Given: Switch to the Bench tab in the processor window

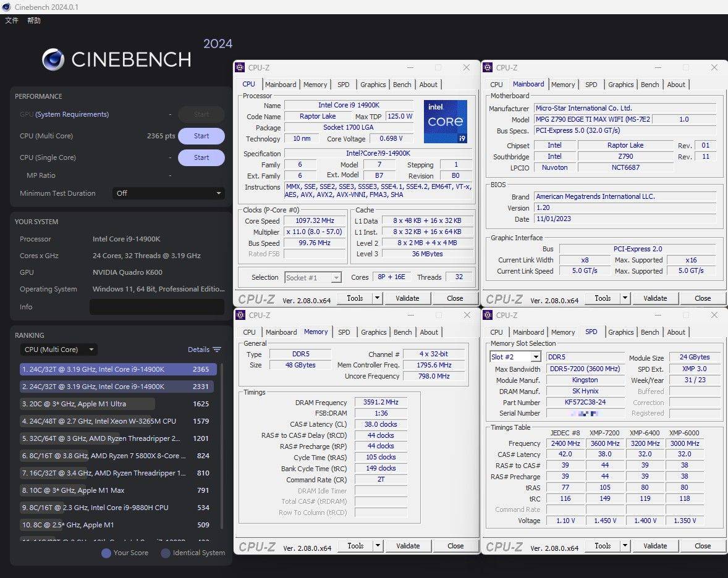Looking at the screenshot, I should [402, 85].
